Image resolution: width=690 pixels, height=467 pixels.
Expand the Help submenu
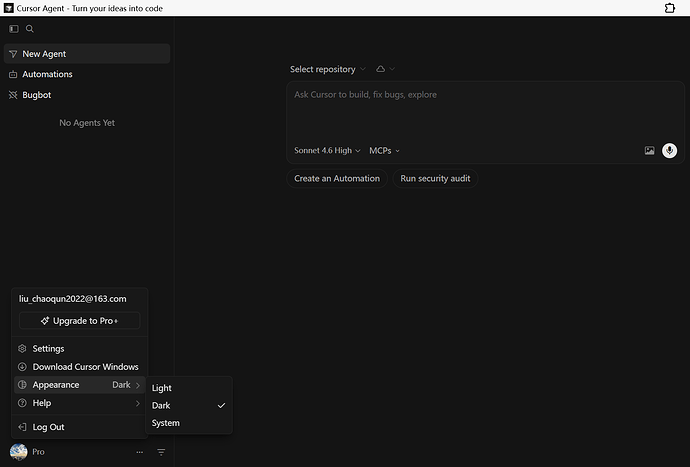tap(80, 403)
